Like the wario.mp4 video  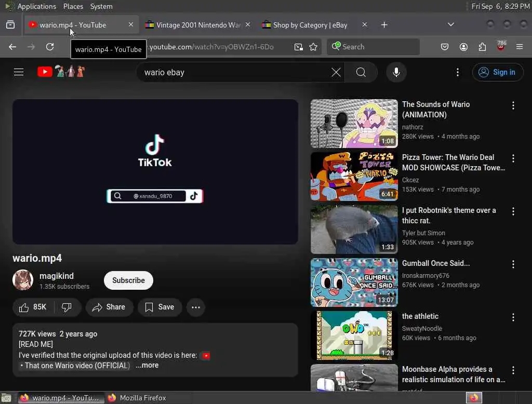pyautogui.click(x=33, y=307)
